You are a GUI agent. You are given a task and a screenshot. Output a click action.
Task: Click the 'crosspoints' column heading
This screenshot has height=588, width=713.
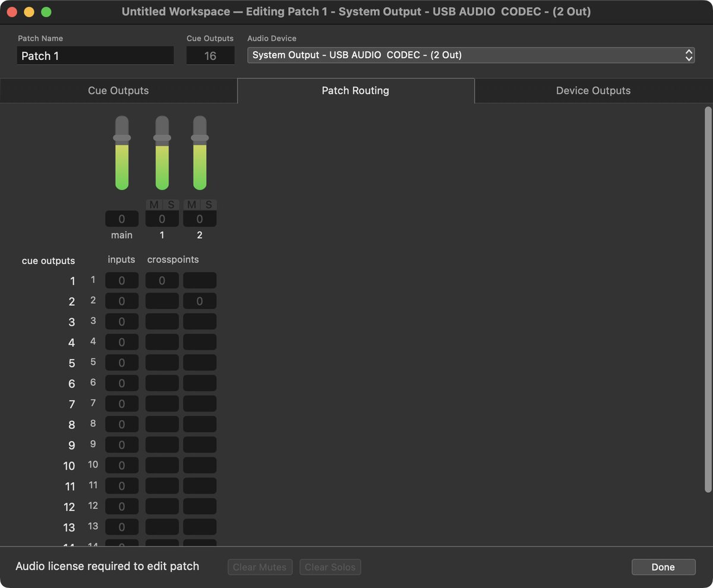[173, 260]
